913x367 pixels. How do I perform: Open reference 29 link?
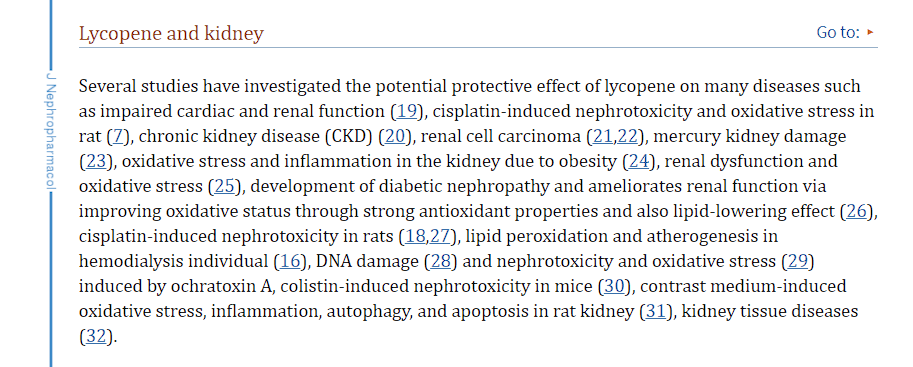[797, 262]
